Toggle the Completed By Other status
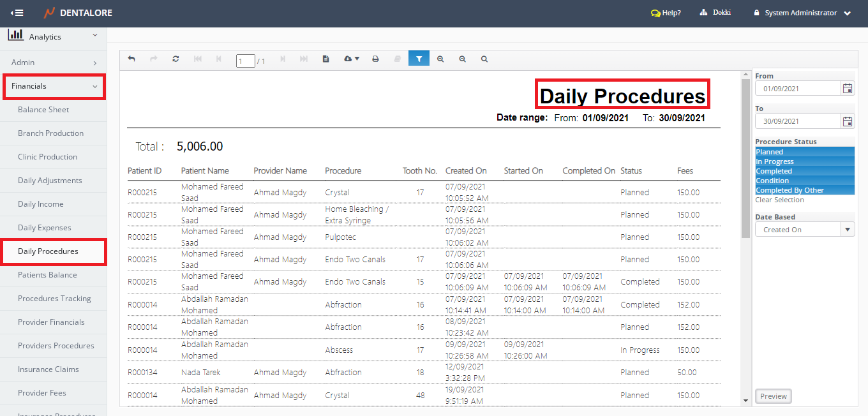Viewport: 868px width, 416px height. pyautogui.click(x=804, y=190)
